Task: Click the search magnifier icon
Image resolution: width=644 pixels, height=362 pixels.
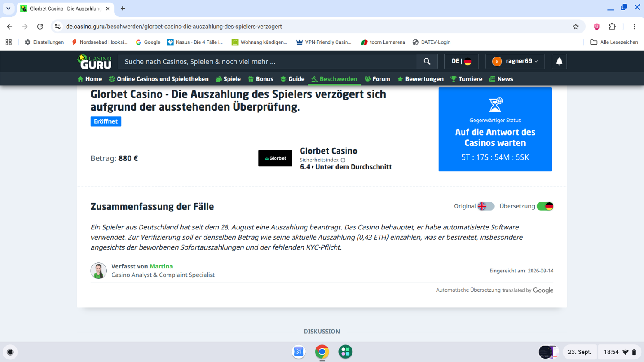Action: 427,62
